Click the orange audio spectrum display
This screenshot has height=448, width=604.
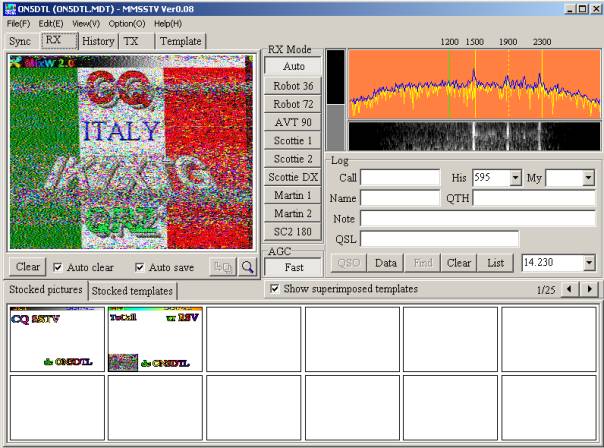point(474,84)
